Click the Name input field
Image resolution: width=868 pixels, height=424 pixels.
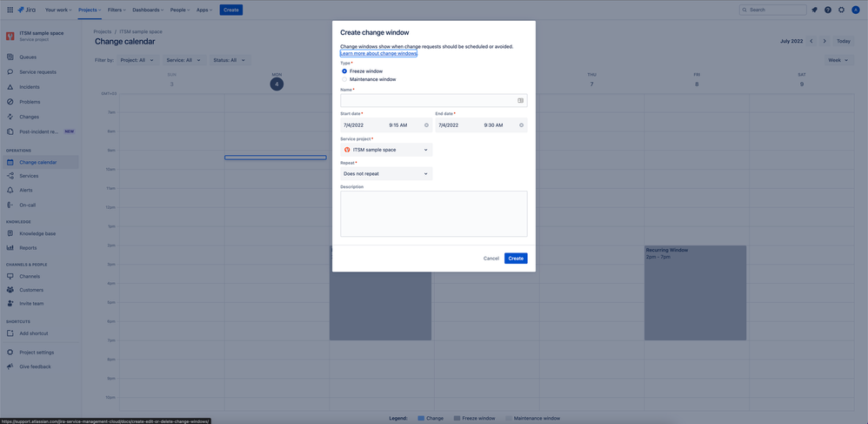433,100
